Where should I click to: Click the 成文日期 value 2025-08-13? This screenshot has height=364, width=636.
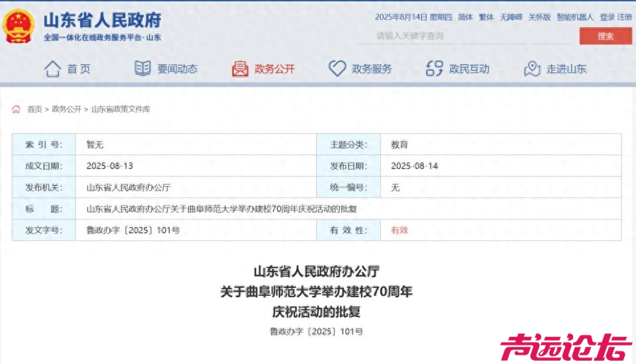[109, 166]
